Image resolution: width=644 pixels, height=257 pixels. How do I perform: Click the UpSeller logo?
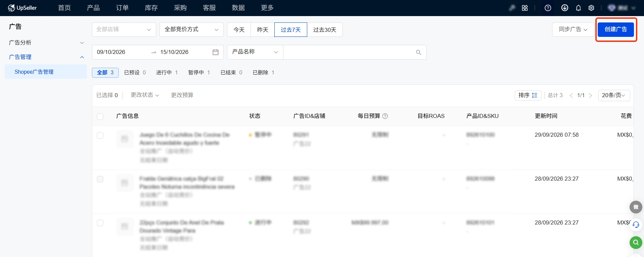click(22, 8)
